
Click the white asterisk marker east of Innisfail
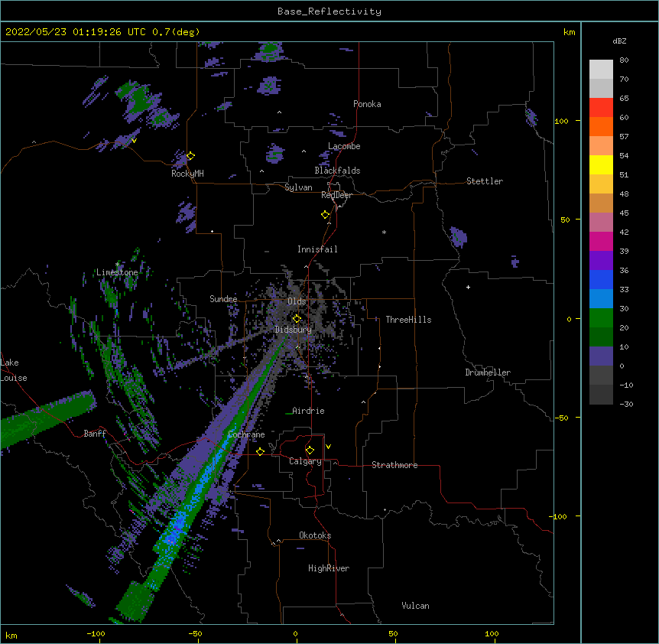click(x=384, y=233)
